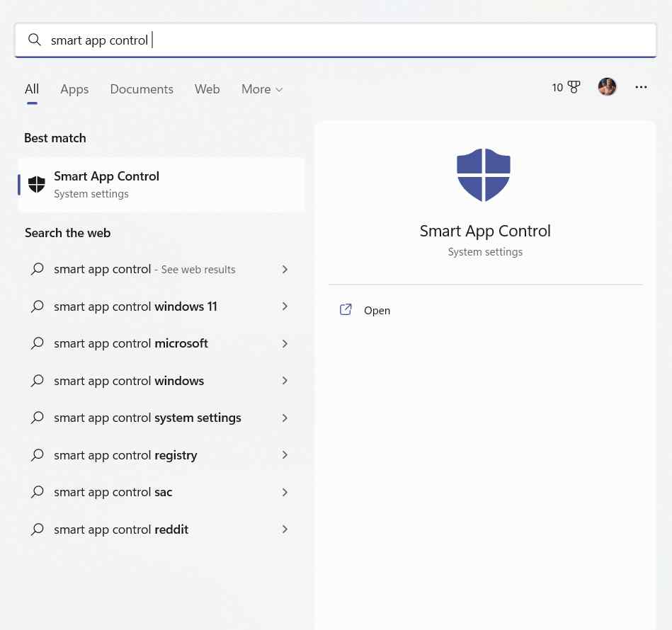Screen dimensions: 672x630
Task: Open the user profile avatar
Action: 607,87
